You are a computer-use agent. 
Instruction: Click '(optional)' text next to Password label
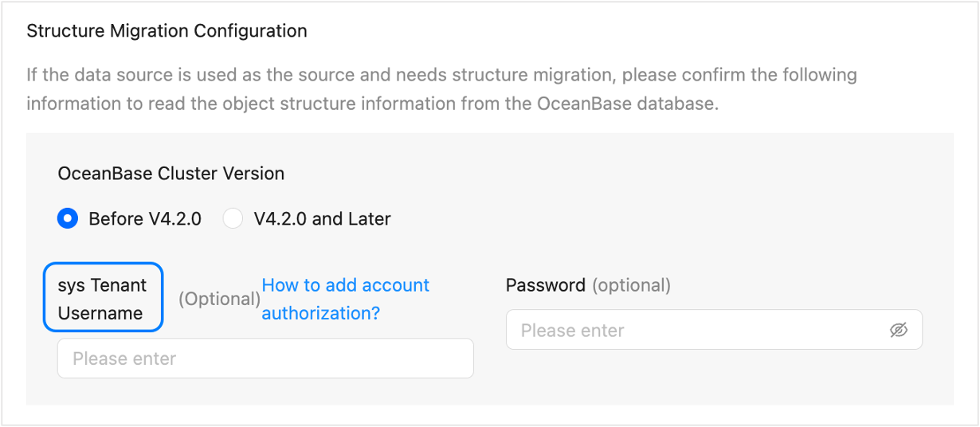coord(631,285)
